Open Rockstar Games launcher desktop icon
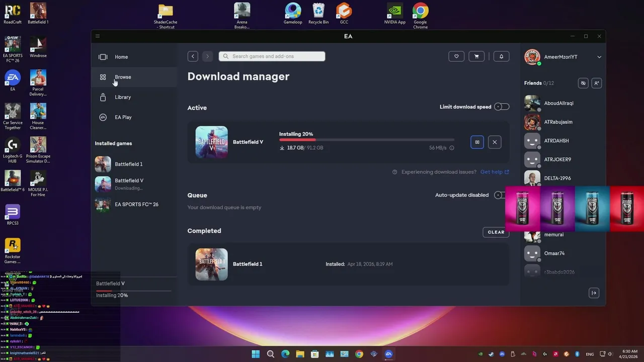The height and width of the screenshot is (362, 644). pyautogui.click(x=13, y=251)
